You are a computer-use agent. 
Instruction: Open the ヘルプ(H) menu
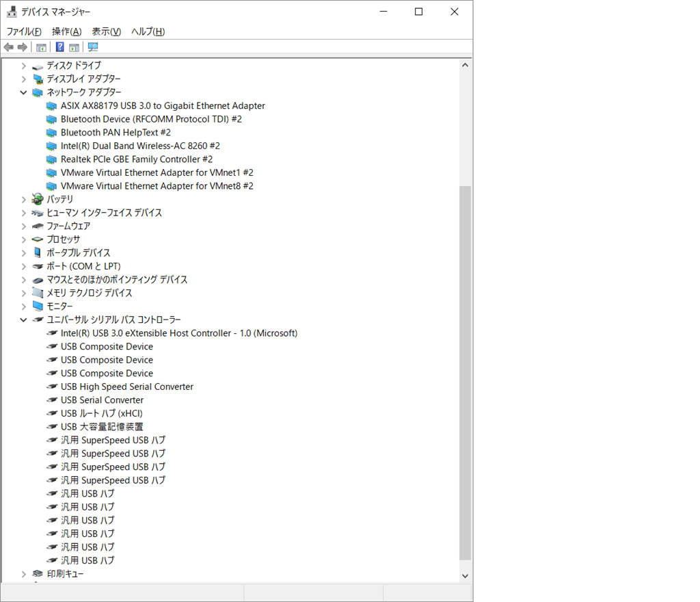(148, 31)
